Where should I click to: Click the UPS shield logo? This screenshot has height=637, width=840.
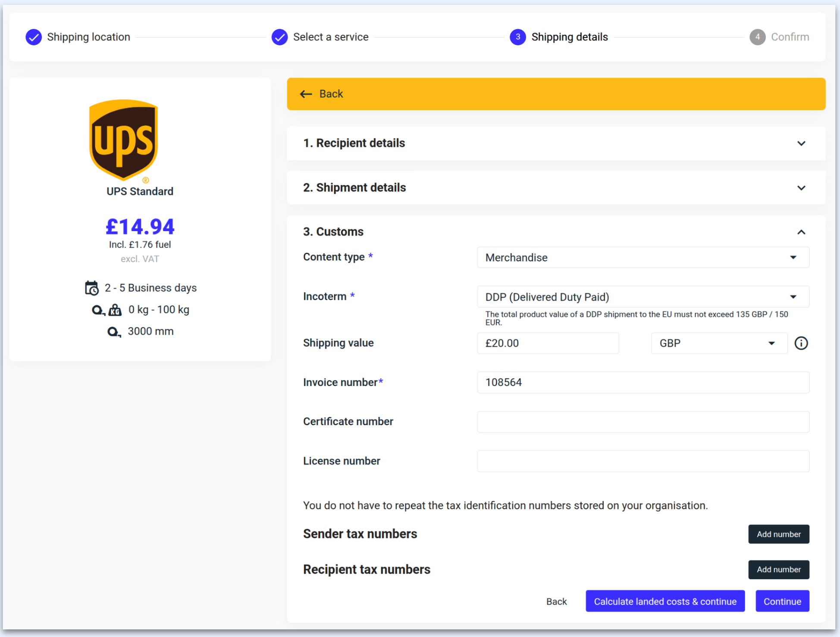(123, 139)
